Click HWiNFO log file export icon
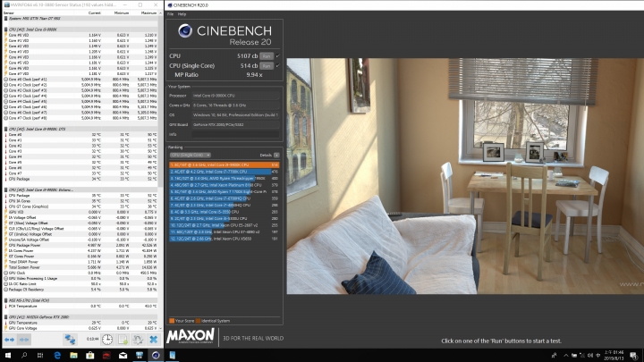Image resolution: width=644 pixels, height=362 pixels. click(123, 340)
